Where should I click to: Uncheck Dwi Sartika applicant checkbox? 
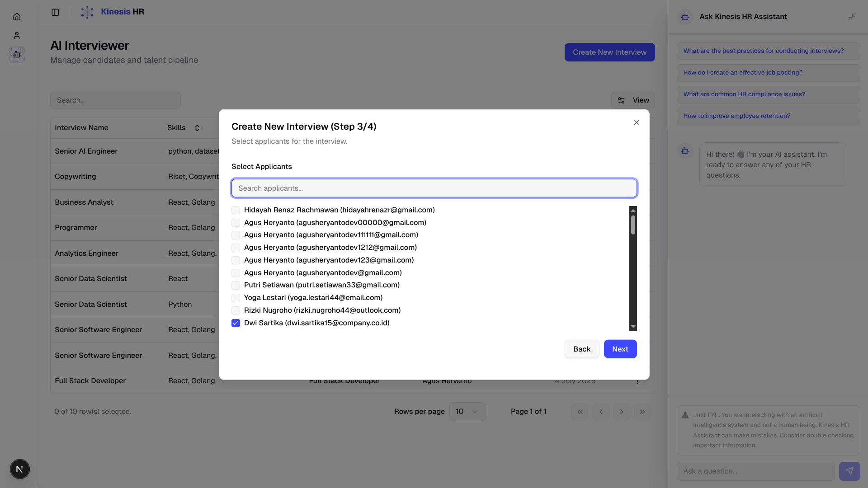click(236, 323)
